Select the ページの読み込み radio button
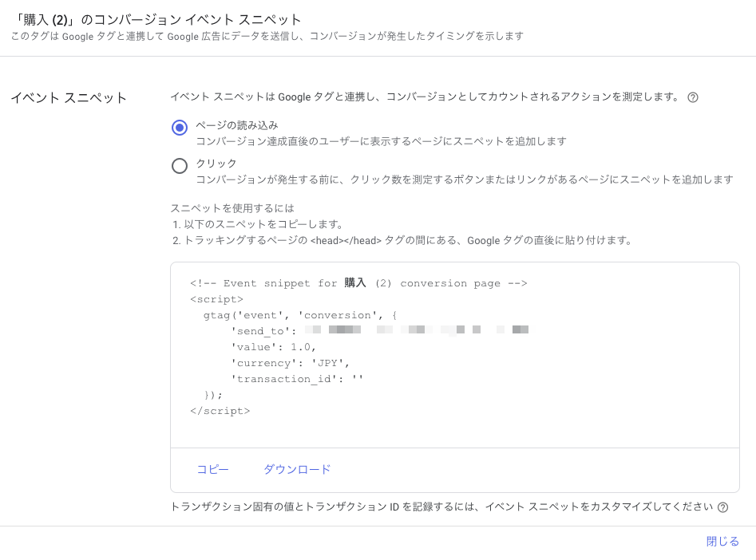The width and height of the screenshot is (756, 560). 180,128
